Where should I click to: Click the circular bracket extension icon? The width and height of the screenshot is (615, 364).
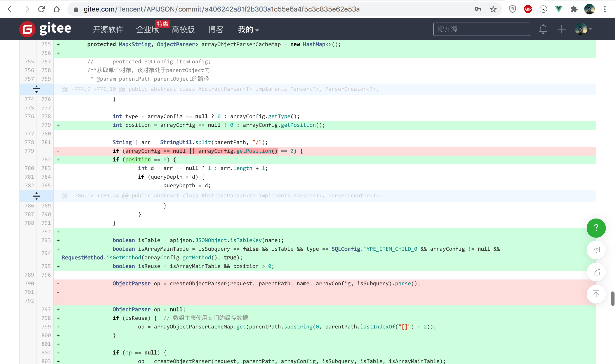[x=543, y=9]
